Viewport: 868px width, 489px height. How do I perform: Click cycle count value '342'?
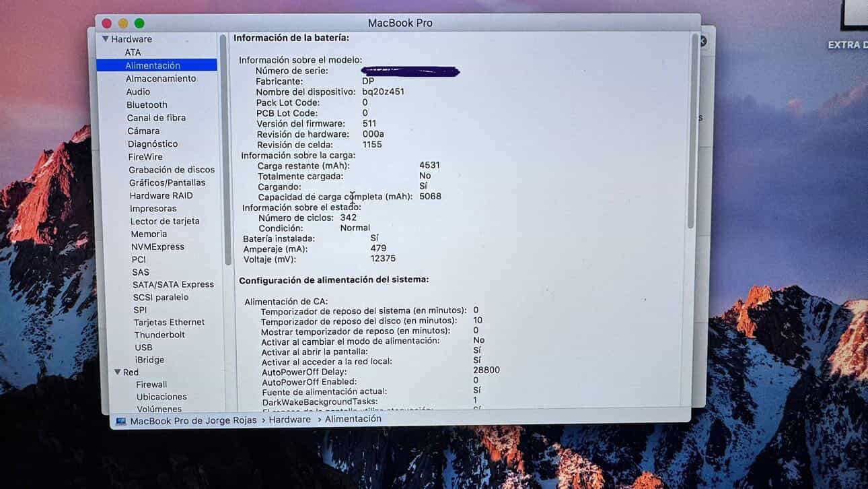[349, 218]
